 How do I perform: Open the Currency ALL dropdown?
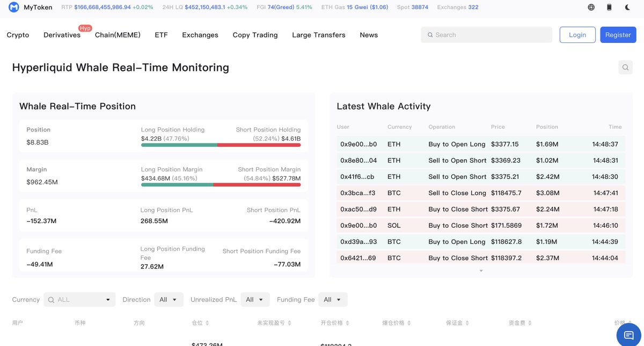click(79, 300)
